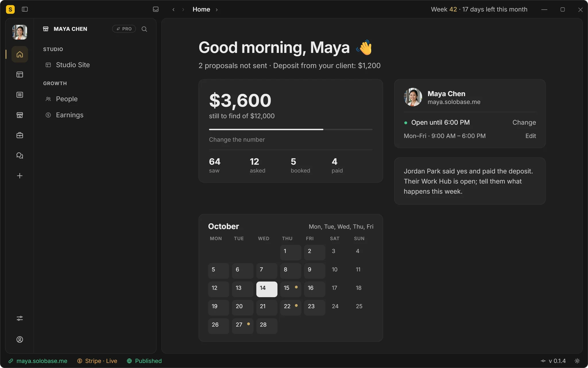Go back with the left arrow
Image resolution: width=588 pixels, height=368 pixels.
(173, 9)
